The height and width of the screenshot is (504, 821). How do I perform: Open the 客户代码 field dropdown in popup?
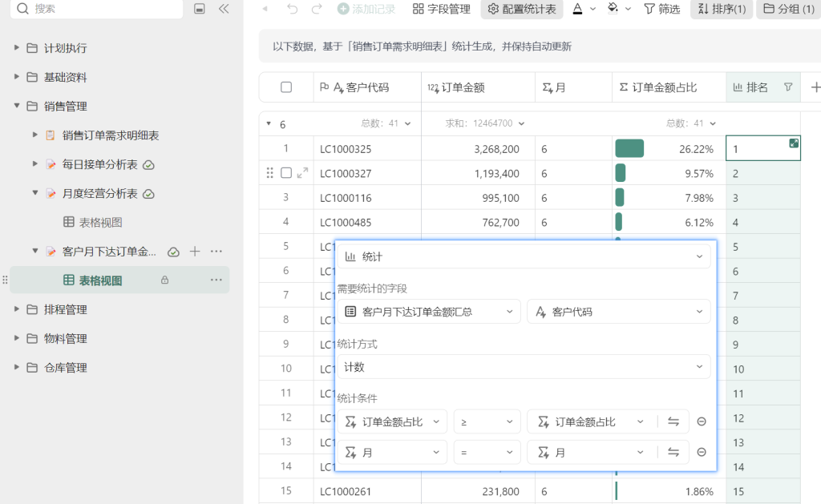(x=619, y=312)
